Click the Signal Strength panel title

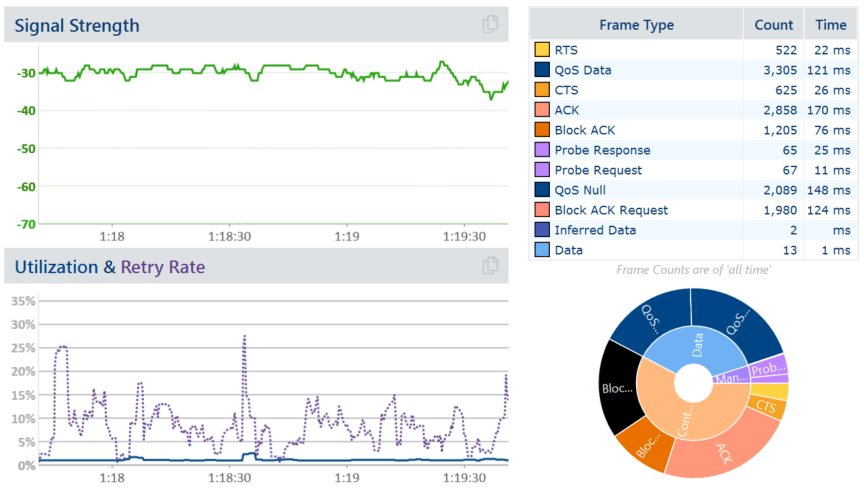pyautogui.click(x=77, y=25)
